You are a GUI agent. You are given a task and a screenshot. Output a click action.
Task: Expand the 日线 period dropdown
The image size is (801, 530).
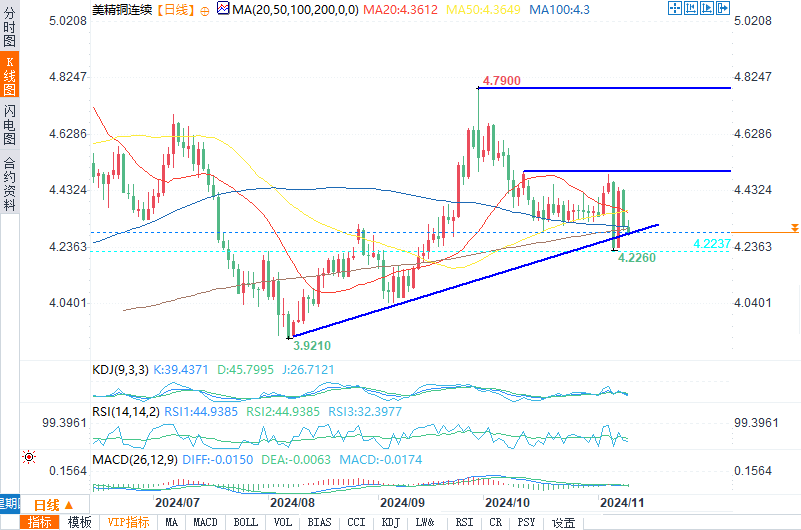(55, 505)
